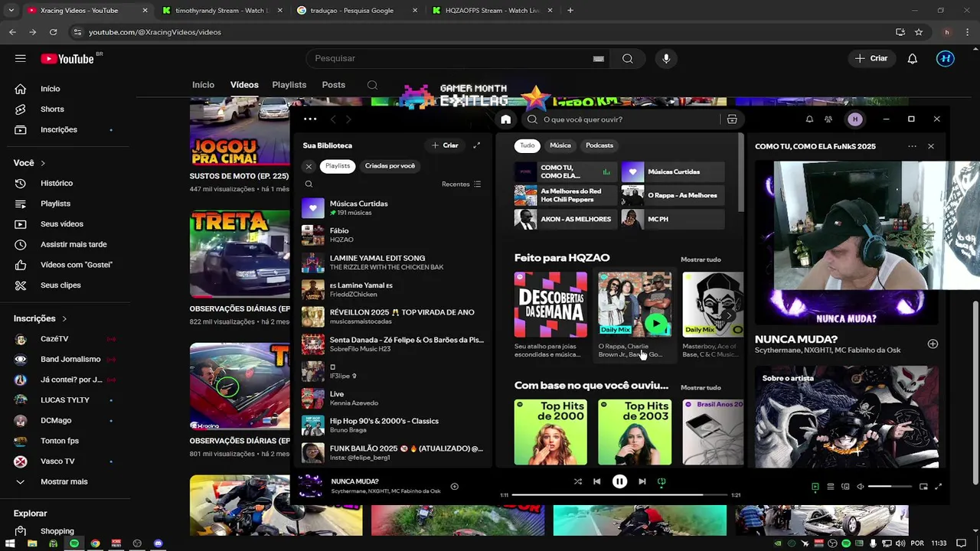Open the channel Playlists tab
The width and height of the screenshot is (980, 551).
(289, 85)
